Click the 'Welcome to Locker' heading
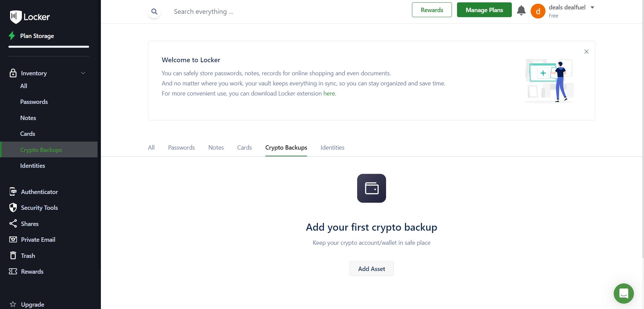The image size is (644, 309). [x=191, y=60]
